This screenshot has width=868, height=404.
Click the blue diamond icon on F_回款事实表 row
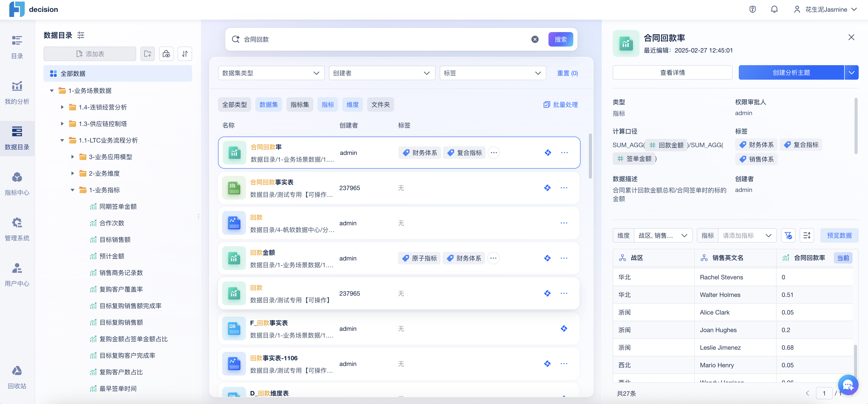pos(564,328)
